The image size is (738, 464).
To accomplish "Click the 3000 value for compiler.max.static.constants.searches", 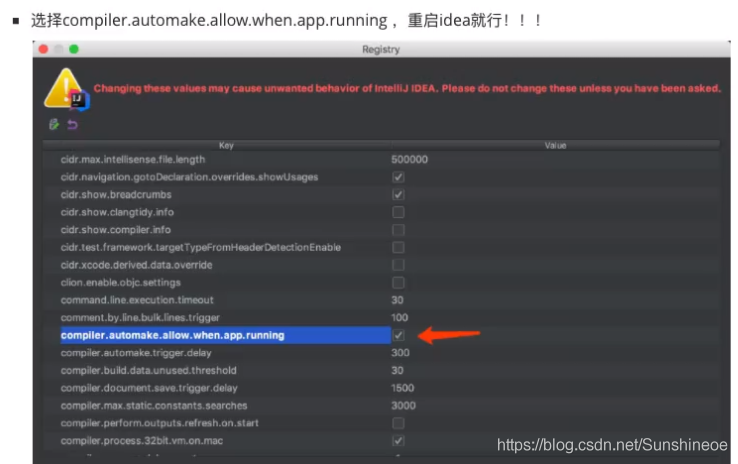I will pos(402,405).
